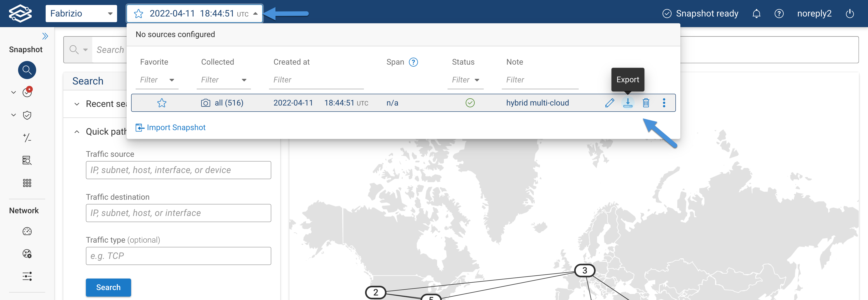Click the Export snapshot download icon
868x300 pixels.
coord(627,103)
